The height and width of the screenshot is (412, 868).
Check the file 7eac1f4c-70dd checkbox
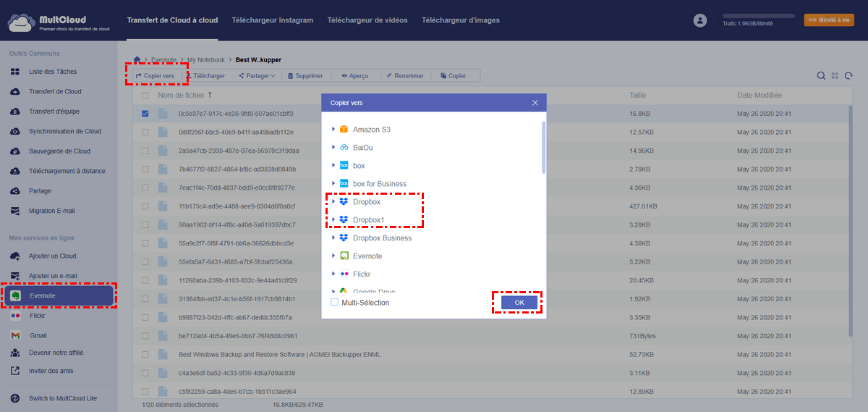point(145,188)
